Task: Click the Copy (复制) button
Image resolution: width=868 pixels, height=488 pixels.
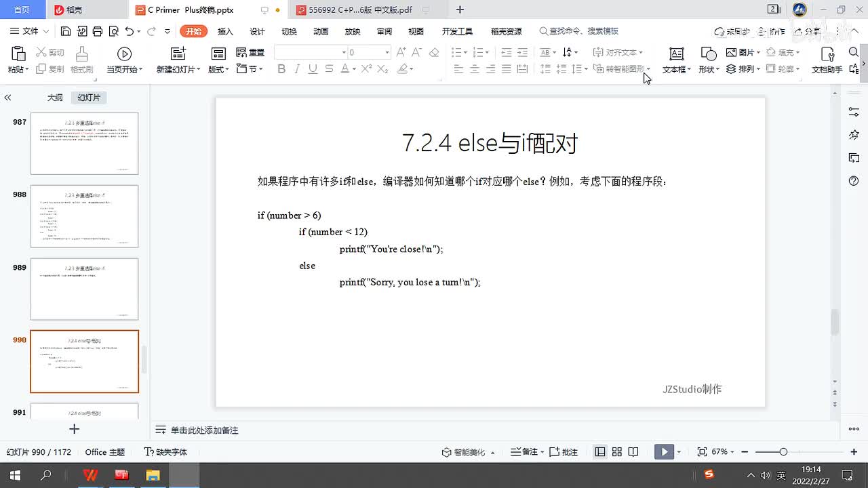Action: pos(50,69)
